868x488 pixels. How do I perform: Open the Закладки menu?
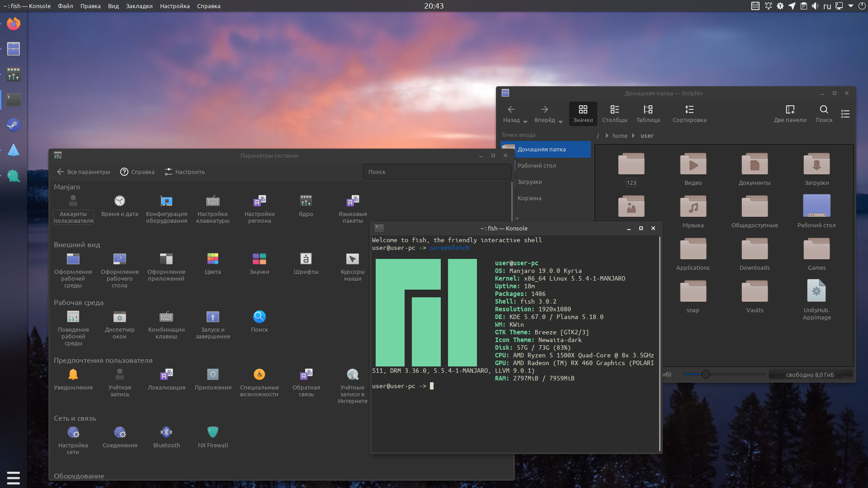tap(139, 6)
